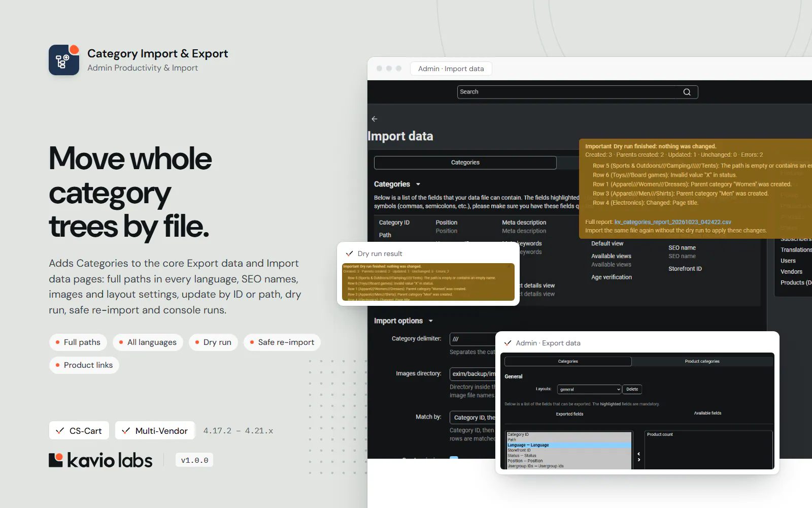Click the Safe re-import feature pill

point(282,342)
